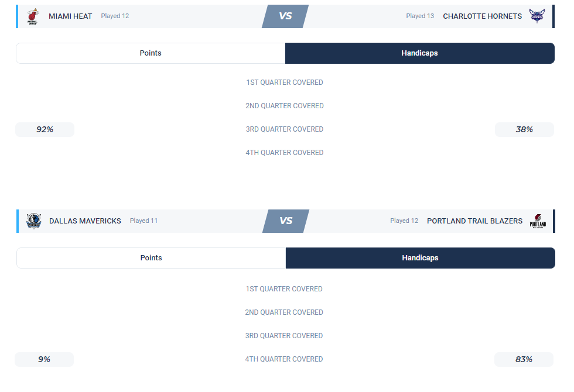The image size is (574, 392).
Task: Click the 38% Charlotte Hornets percentage badge
Action: coord(524,129)
